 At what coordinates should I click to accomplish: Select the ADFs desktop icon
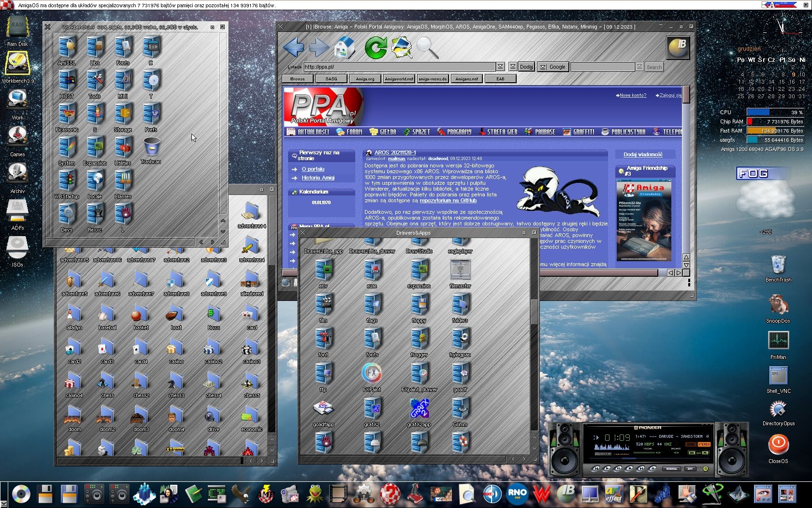click(x=17, y=214)
